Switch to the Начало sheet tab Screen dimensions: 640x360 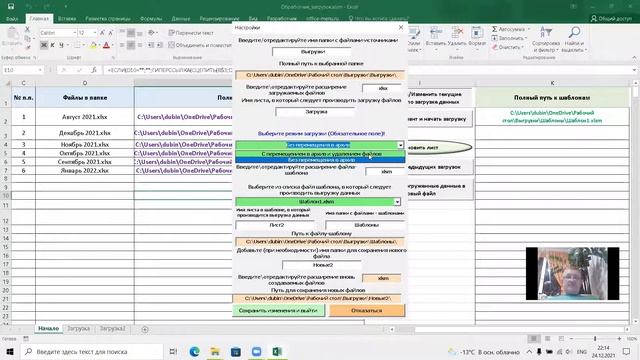click(x=49, y=329)
